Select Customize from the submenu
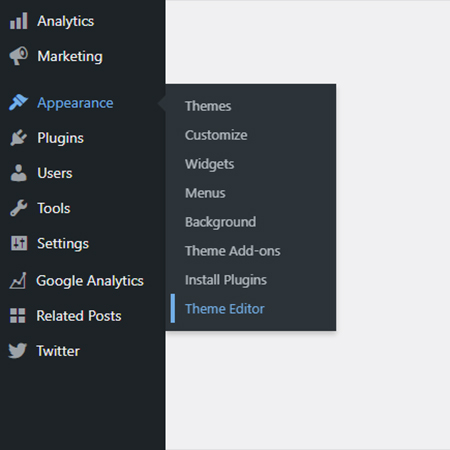This screenshot has height=450, width=450. 216,135
